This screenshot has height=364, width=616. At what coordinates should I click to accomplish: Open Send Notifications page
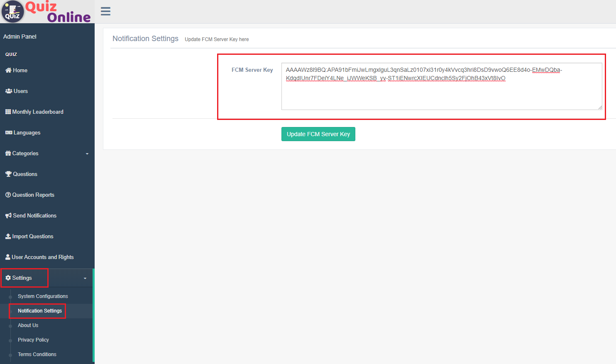pyautogui.click(x=47, y=215)
